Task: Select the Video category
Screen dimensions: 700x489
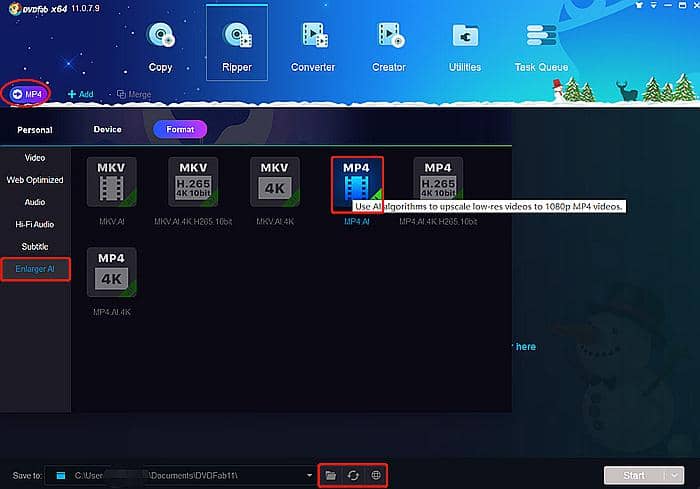Action: coord(35,158)
